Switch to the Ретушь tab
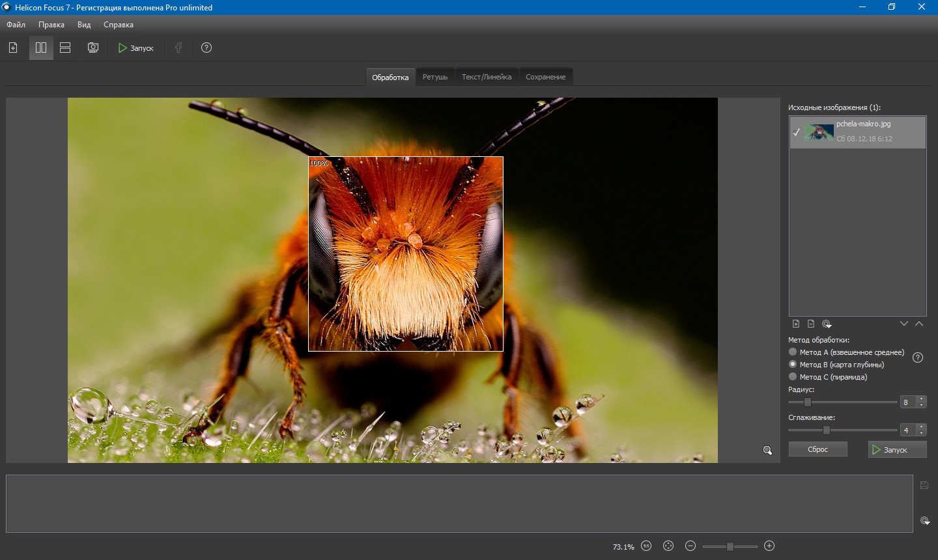938x560 pixels. pyautogui.click(x=435, y=77)
